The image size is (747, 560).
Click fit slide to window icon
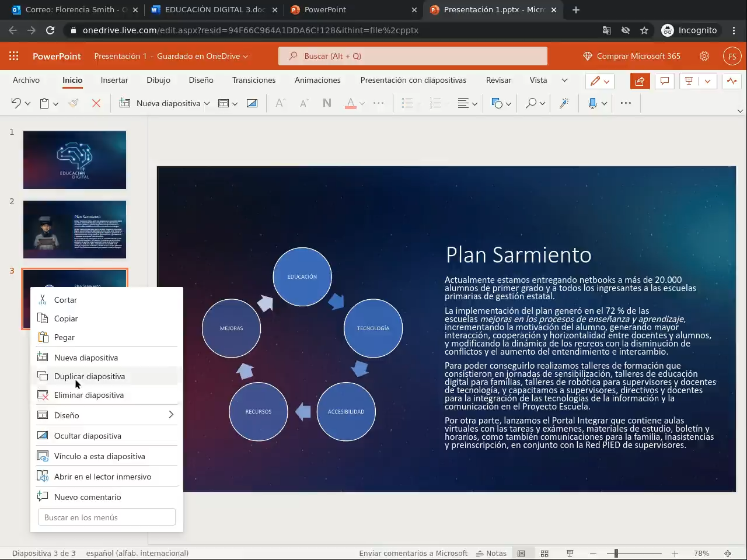(728, 553)
